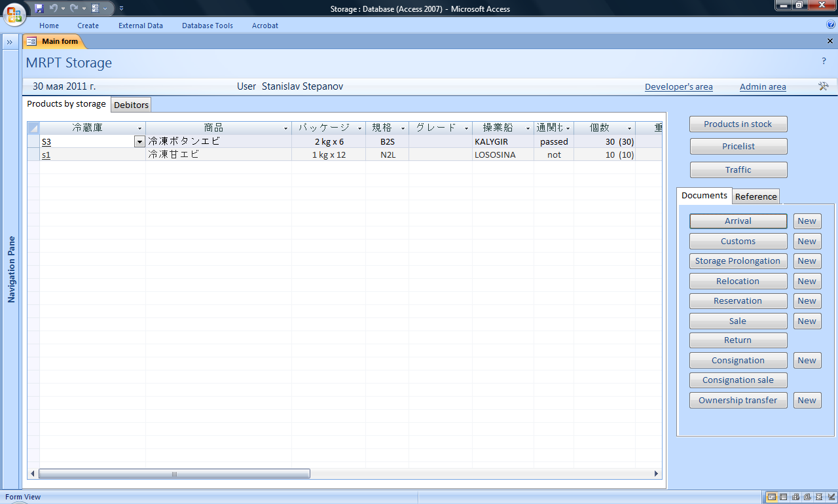Switch to the Debitors tab
838x504 pixels.
(x=131, y=105)
